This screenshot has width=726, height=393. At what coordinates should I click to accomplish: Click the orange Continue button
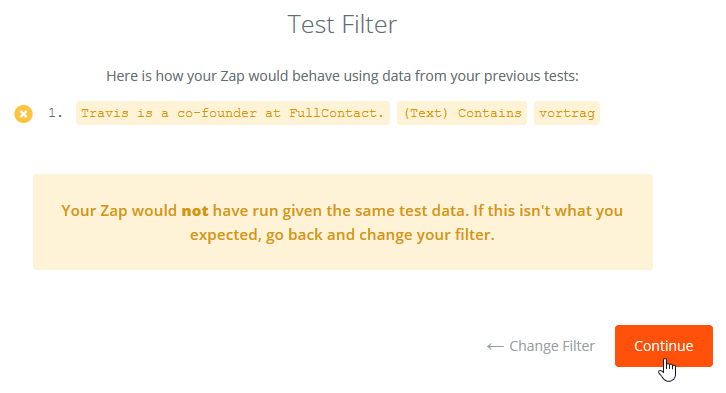point(663,346)
